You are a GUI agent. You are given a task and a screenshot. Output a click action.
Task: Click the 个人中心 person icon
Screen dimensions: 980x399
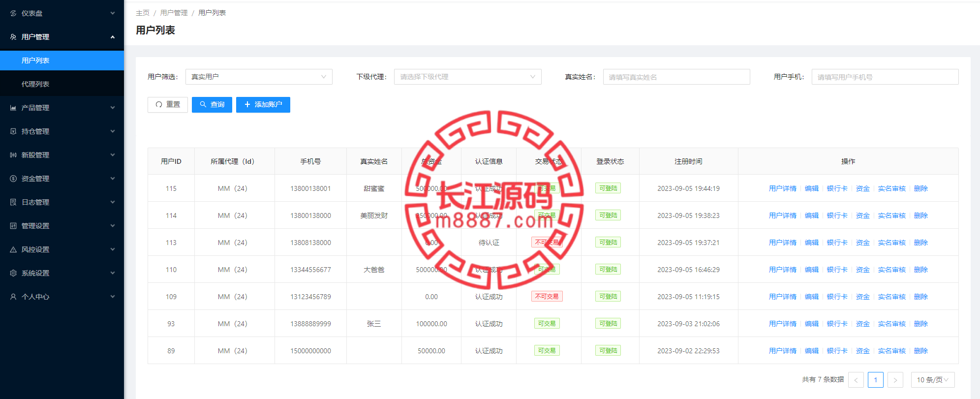coord(13,297)
